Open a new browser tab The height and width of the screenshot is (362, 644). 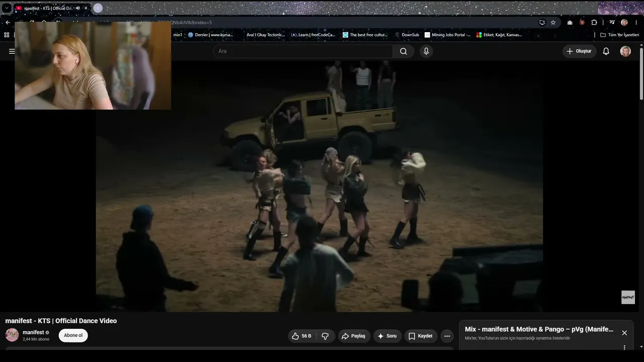(x=98, y=8)
